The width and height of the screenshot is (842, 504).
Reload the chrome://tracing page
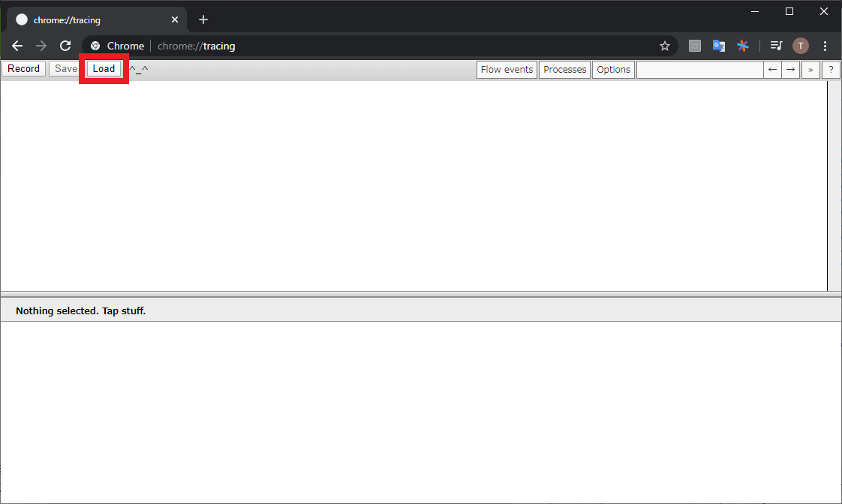(x=65, y=46)
